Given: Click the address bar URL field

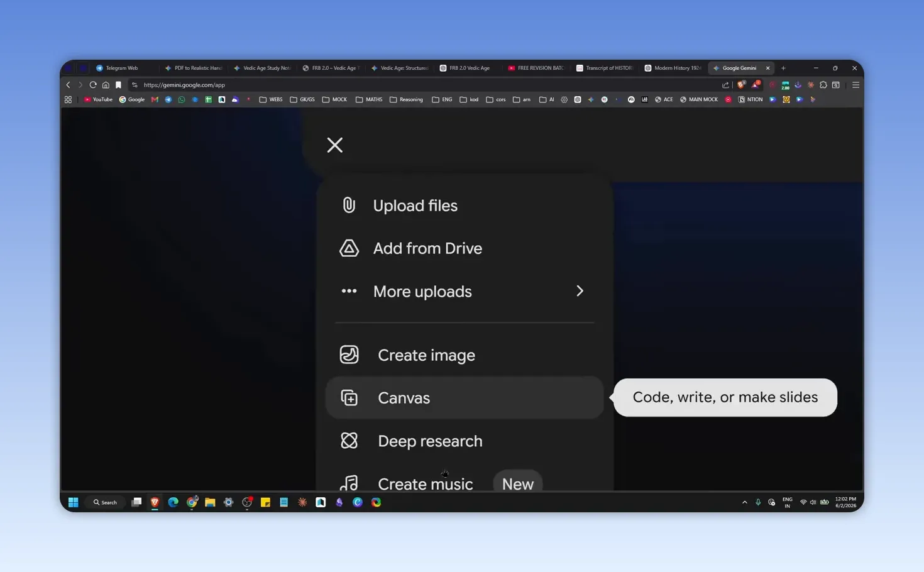Looking at the screenshot, I should [427, 85].
